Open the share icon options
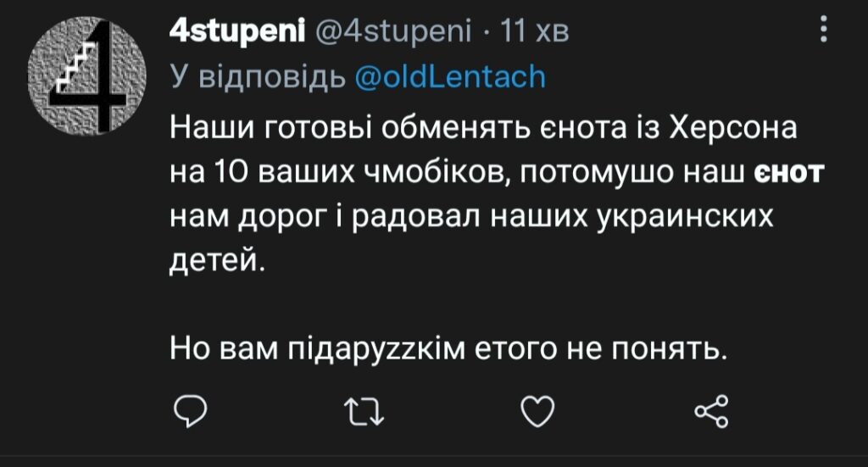This screenshot has height=467, width=868. pyautogui.click(x=711, y=411)
